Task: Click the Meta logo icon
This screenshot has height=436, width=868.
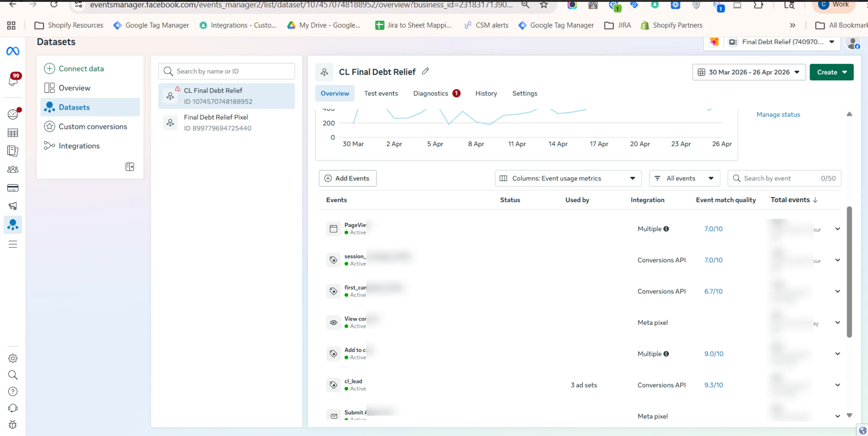Action: pos(13,51)
